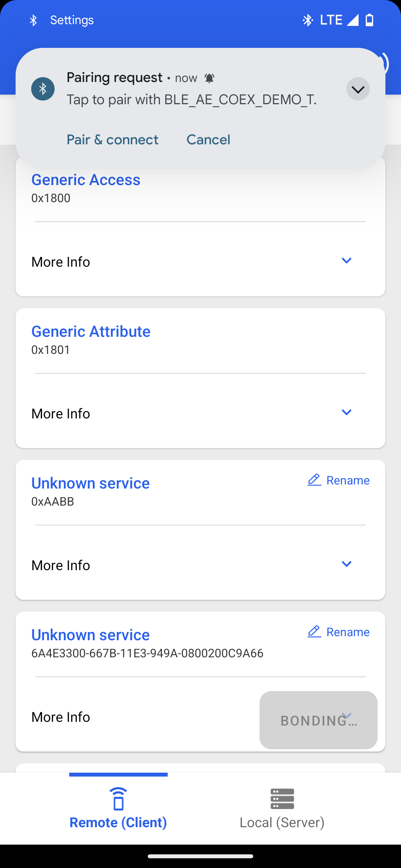Expand More Info under Generic Attribute
Image resolution: width=401 pixels, height=868 pixels.
[x=346, y=413]
